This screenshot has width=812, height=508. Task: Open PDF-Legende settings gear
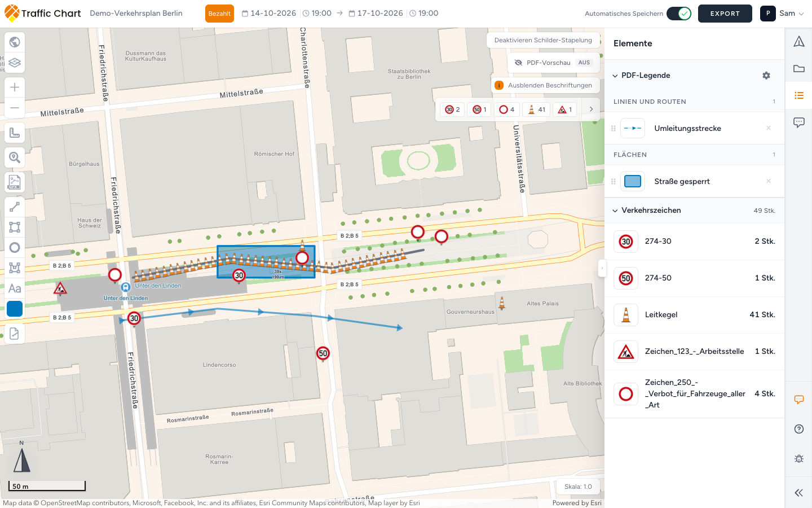[x=766, y=76]
